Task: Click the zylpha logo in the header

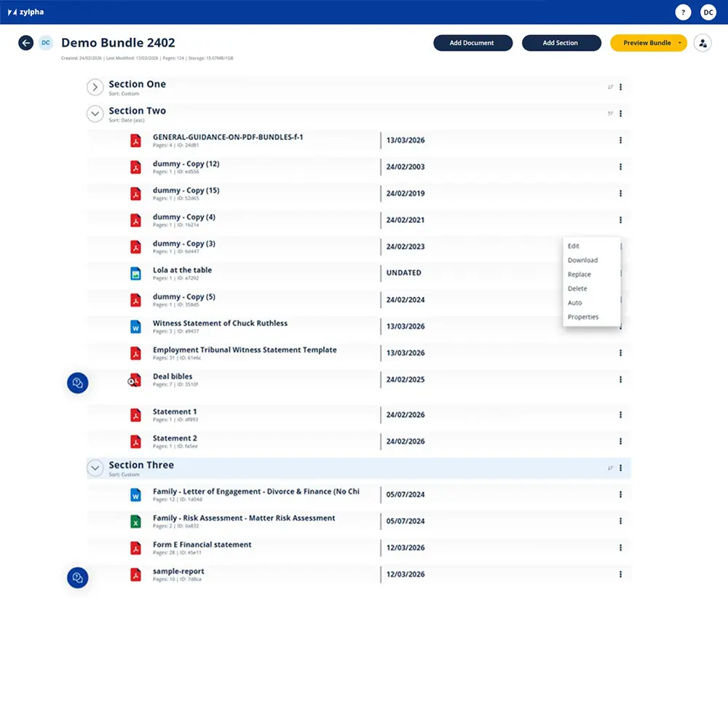Action: [x=27, y=12]
